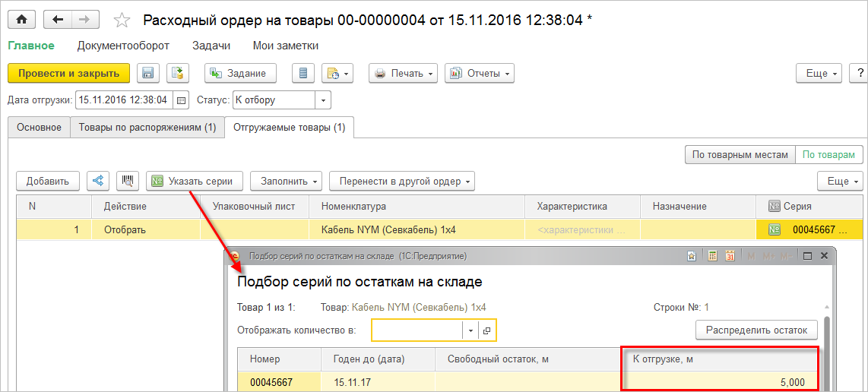Image resolution: width=868 pixels, height=392 pixels.
Task: Click the Провести и закрыть button
Action: point(68,73)
